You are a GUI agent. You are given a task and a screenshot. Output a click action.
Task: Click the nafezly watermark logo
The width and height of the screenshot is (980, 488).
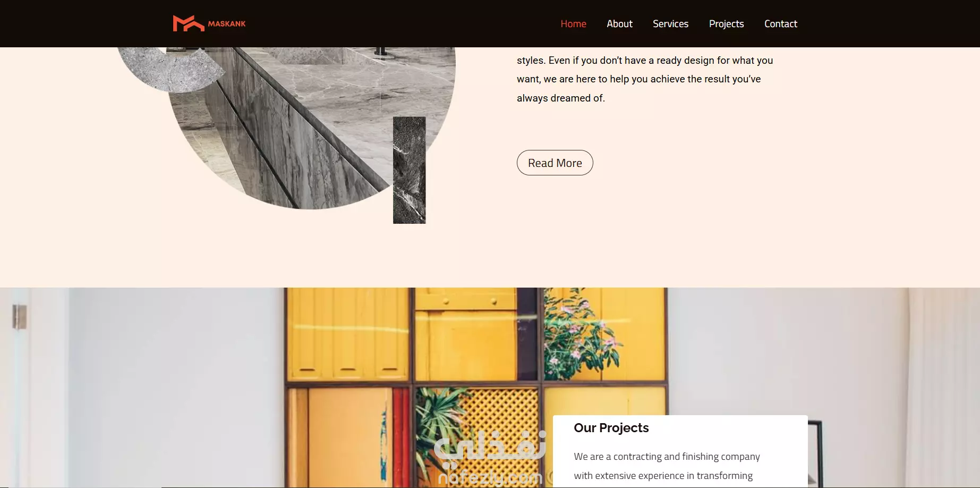click(x=490, y=458)
